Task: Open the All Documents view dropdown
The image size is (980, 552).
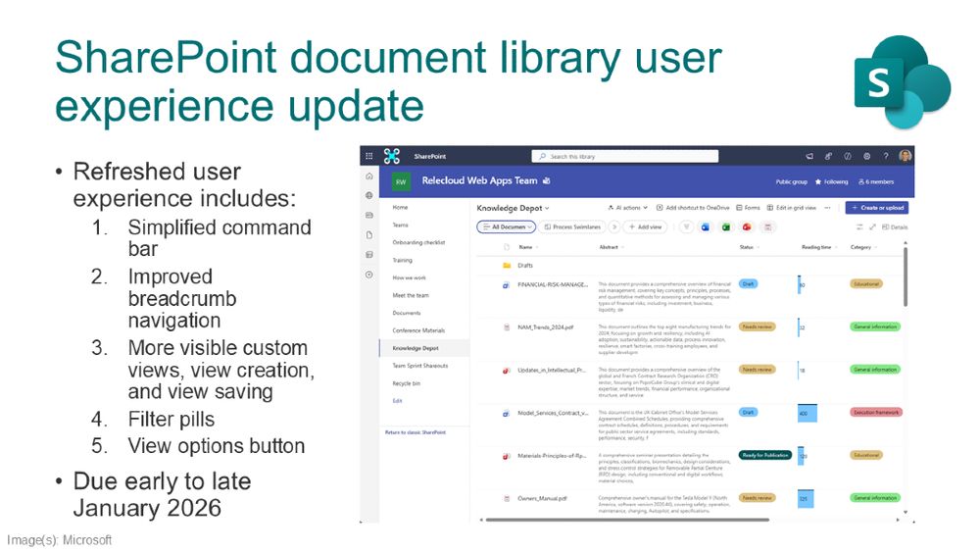Action: [507, 226]
